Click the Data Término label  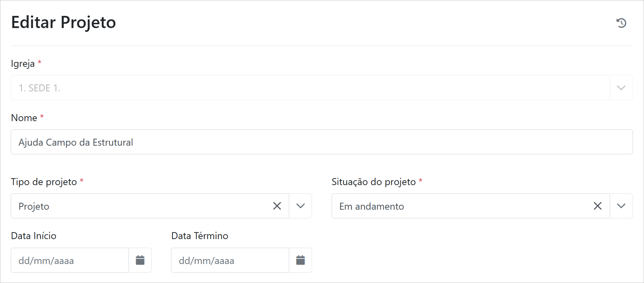tap(200, 236)
